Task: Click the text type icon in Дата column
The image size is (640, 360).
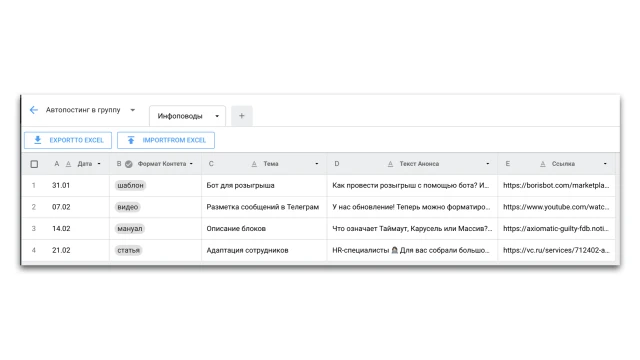Action: 69,164
